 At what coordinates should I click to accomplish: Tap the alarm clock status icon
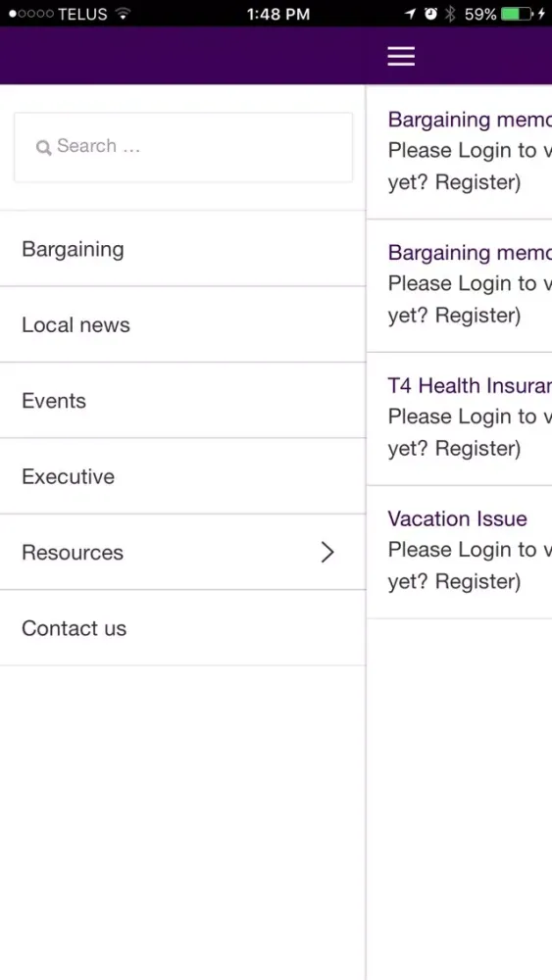click(430, 14)
